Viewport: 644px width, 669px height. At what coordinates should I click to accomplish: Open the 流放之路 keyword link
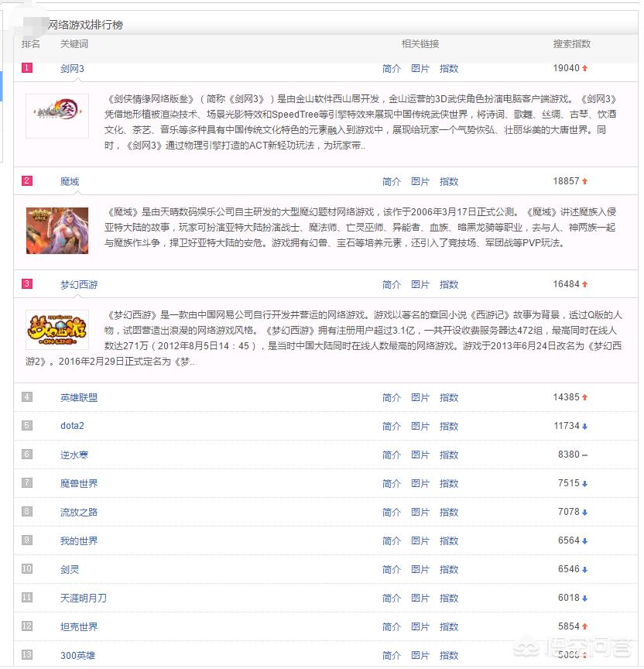pyautogui.click(x=79, y=512)
